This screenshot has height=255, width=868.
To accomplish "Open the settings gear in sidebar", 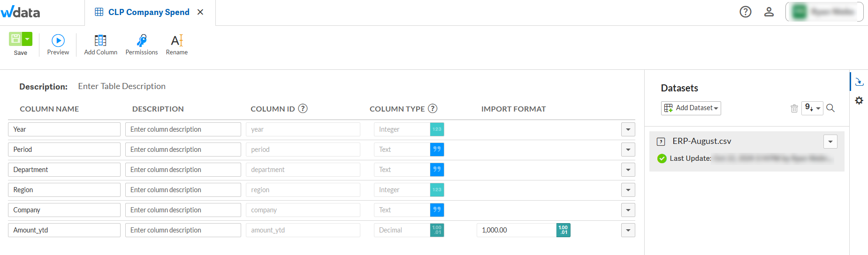I will click(859, 100).
